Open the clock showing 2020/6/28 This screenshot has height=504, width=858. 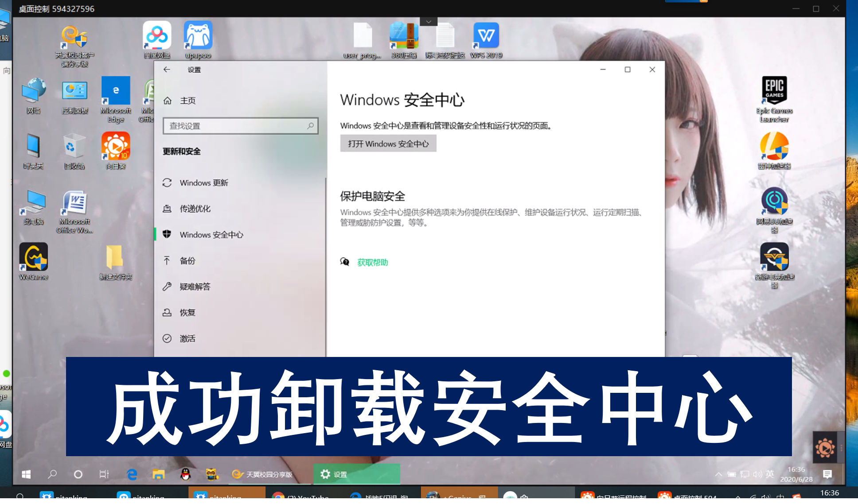click(796, 474)
